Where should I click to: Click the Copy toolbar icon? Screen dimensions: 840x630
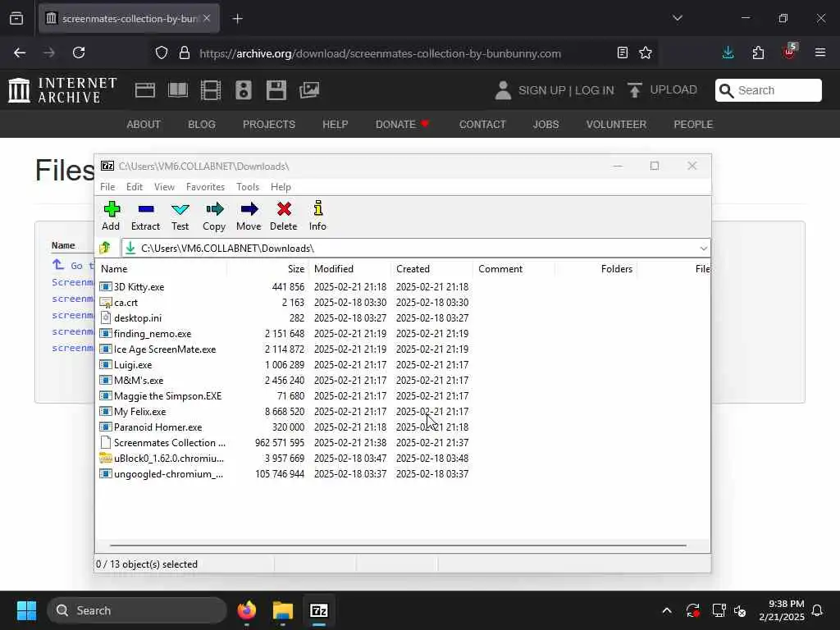pos(214,216)
